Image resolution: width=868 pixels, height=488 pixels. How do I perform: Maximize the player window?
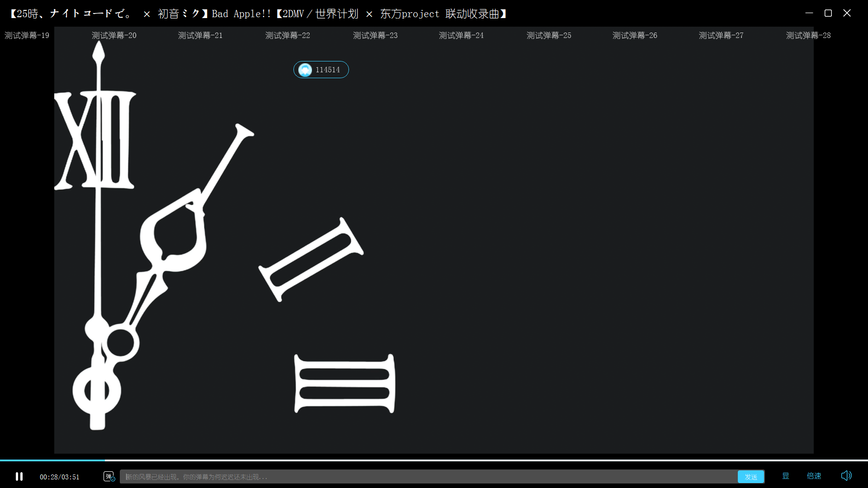828,13
